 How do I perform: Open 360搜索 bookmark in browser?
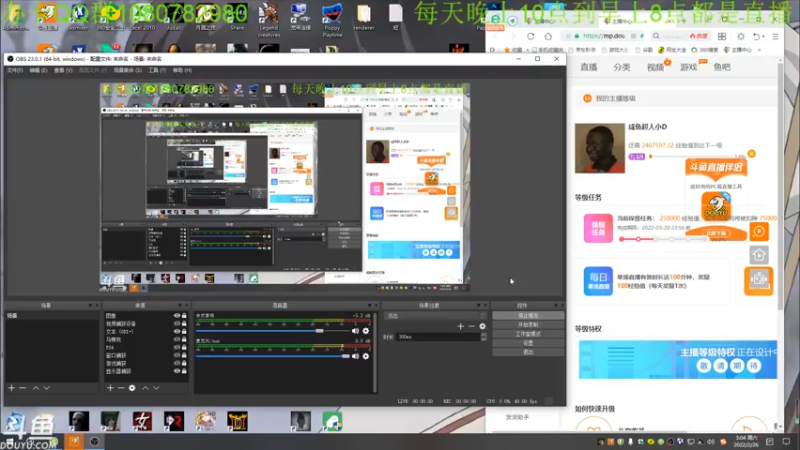[x=705, y=50]
